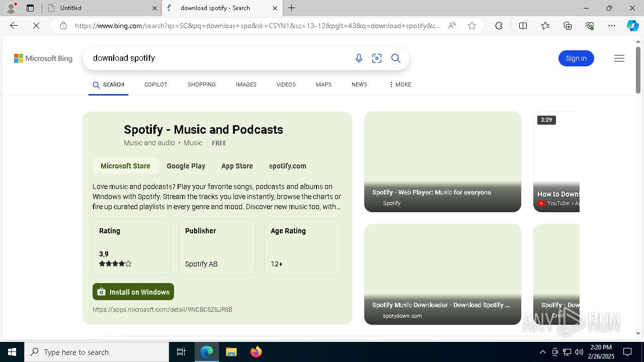The width and height of the screenshot is (644, 362).
Task: Click the taskbar search box
Action: coord(97,352)
